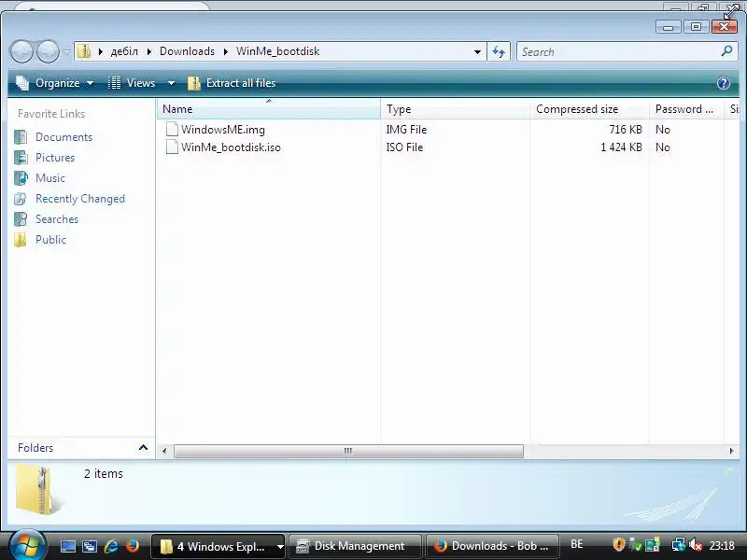This screenshot has width=747, height=560.
Task: Click the IMG File type cell
Action: [x=406, y=130]
